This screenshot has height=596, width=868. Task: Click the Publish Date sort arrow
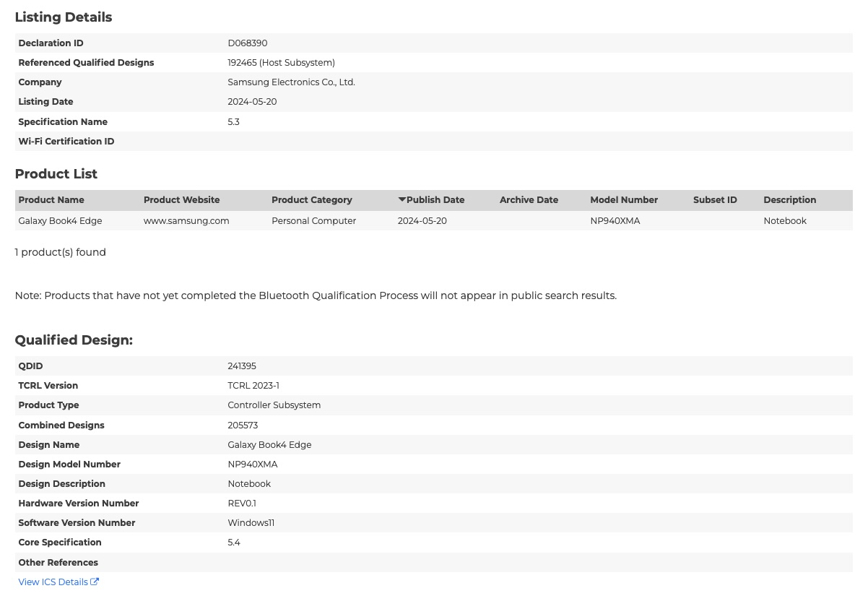(x=402, y=200)
